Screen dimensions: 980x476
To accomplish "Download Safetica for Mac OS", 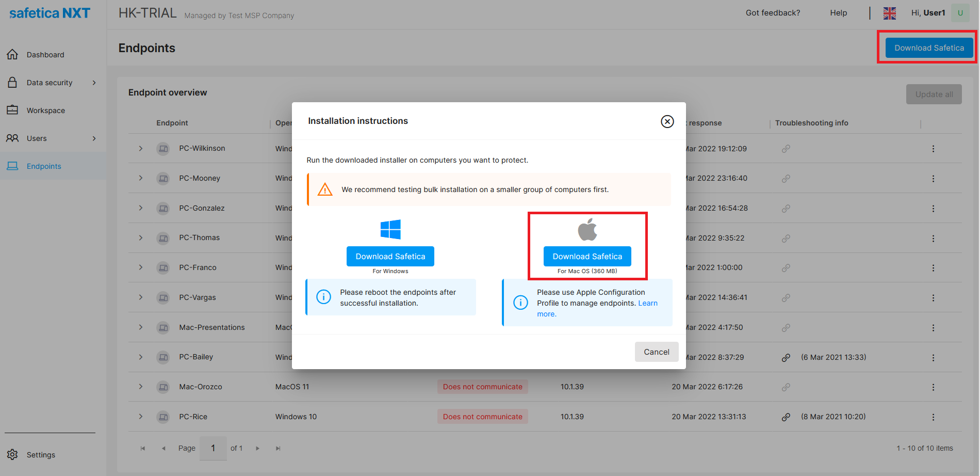I will [x=587, y=257].
